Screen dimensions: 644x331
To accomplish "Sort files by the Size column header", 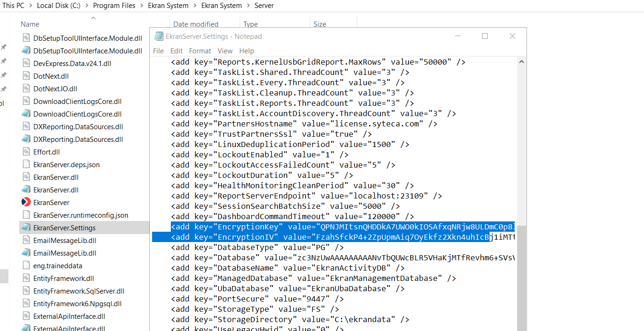I will 320,24.
